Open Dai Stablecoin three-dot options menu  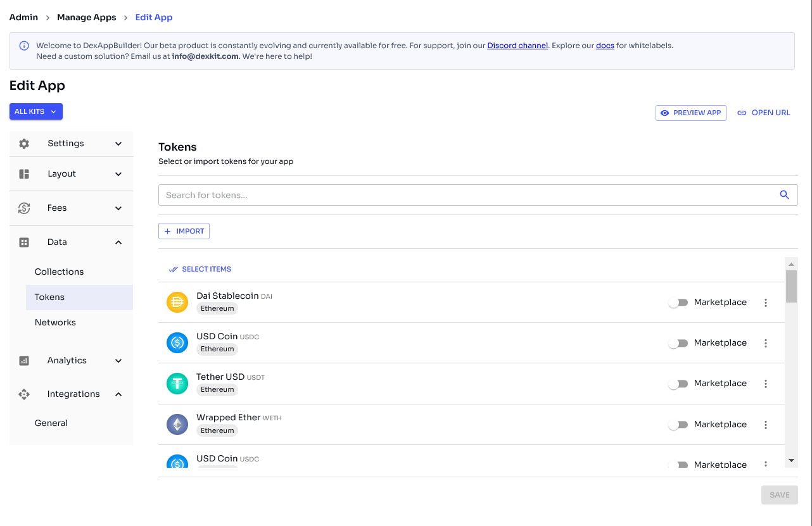pyautogui.click(x=766, y=303)
